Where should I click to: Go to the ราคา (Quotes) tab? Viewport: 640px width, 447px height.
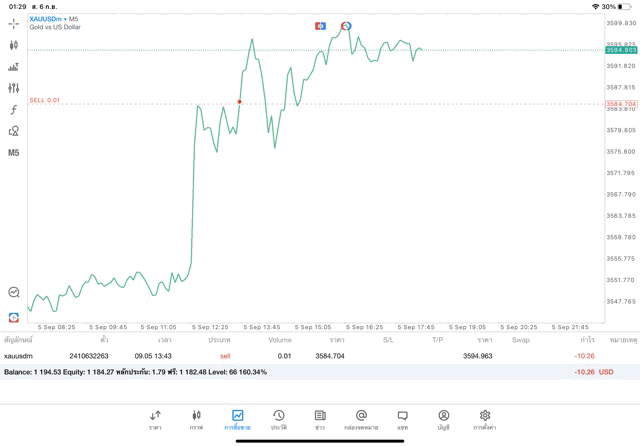155,419
